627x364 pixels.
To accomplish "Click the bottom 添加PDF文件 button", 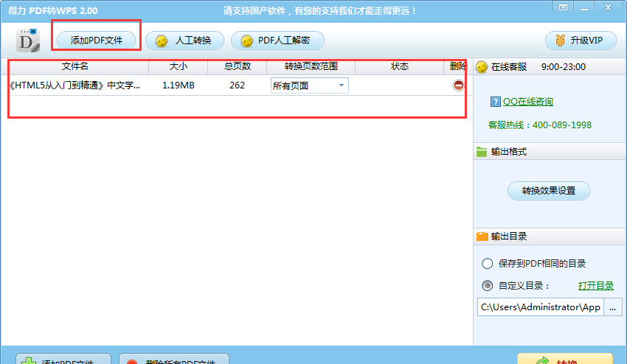I will pyautogui.click(x=63, y=359).
